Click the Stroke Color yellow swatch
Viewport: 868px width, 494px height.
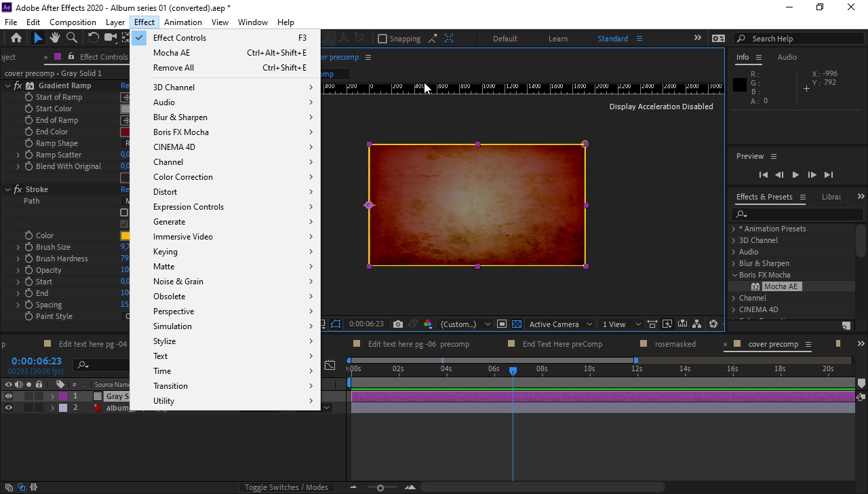coord(125,235)
